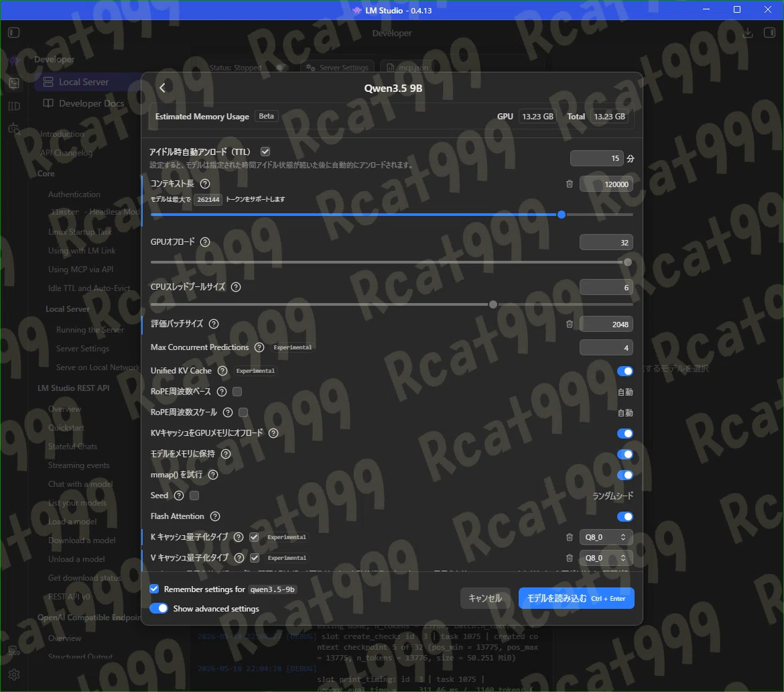This screenshot has height=692, width=784.
Task: Click the evaluation batch size 2048 field
Action: 606,325
